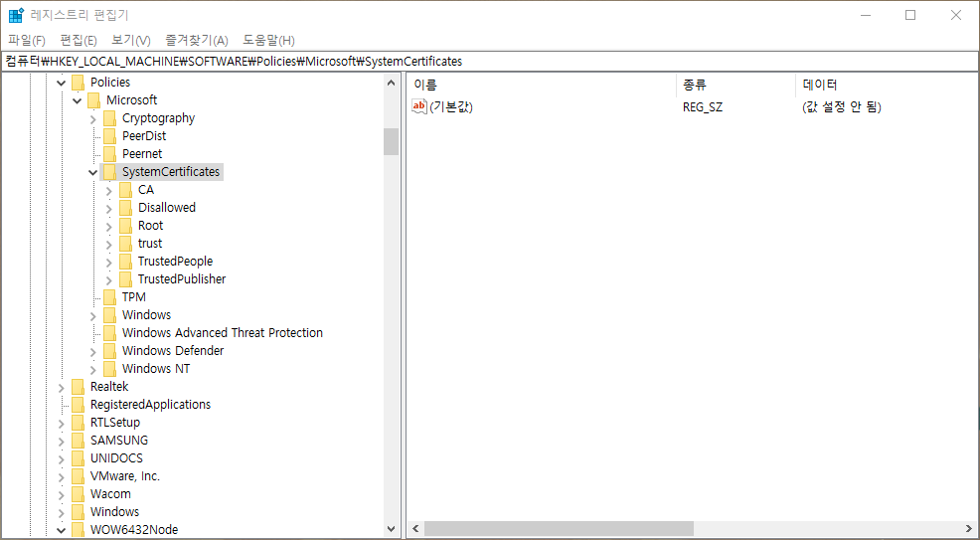Image resolution: width=980 pixels, height=540 pixels.
Task: Click the REG_SZ type cell
Action: click(703, 107)
